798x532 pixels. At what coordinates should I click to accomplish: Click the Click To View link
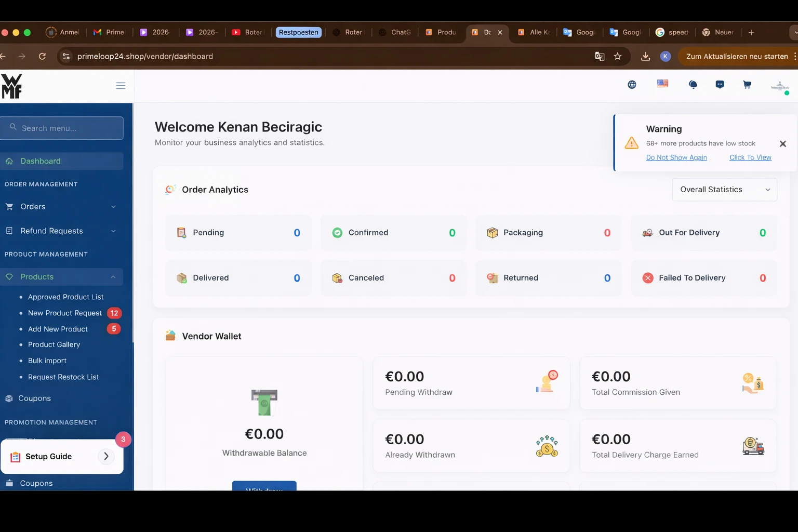750,157
